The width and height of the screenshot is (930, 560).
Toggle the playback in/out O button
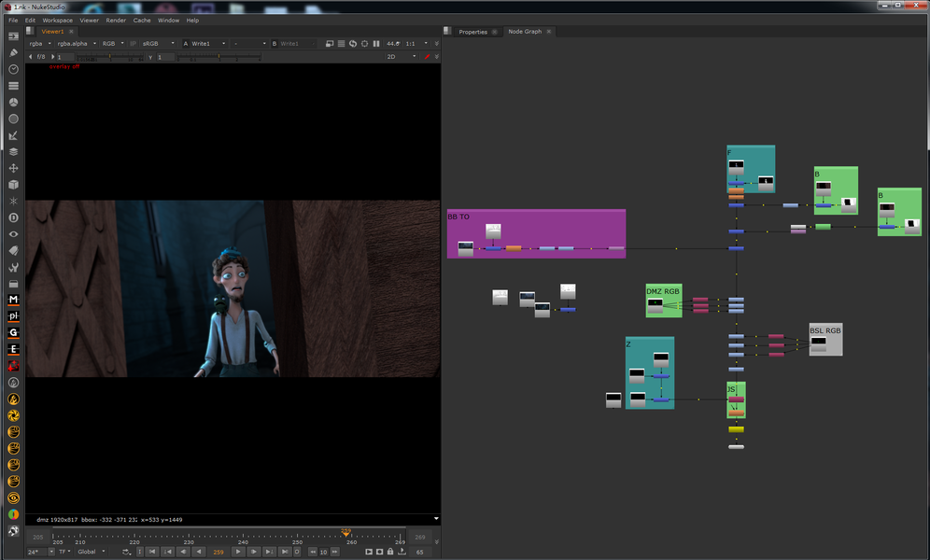[x=297, y=552]
